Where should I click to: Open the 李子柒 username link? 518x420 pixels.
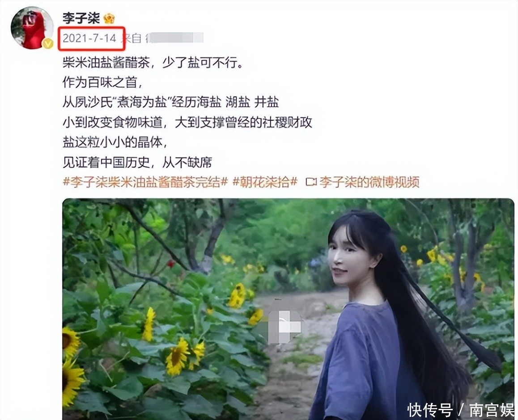[x=81, y=18]
